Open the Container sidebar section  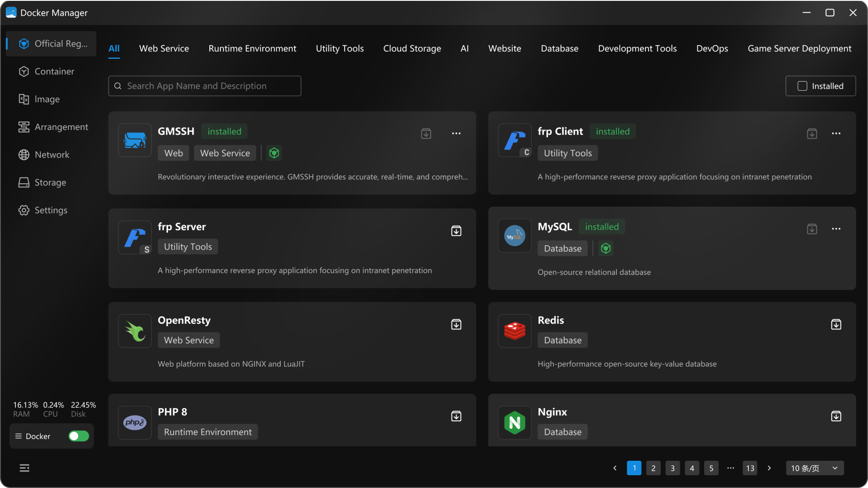coord(54,72)
